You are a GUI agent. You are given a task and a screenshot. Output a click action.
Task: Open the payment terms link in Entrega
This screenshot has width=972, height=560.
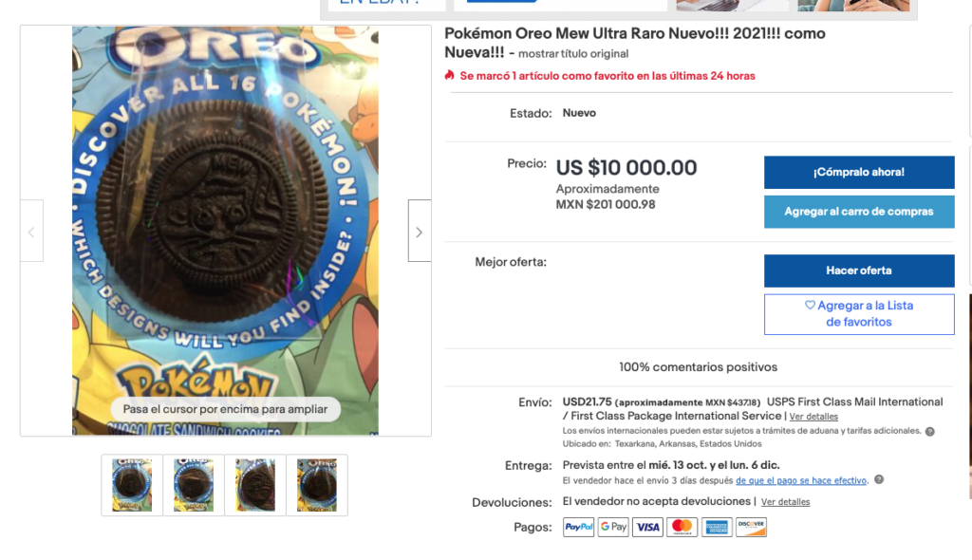[x=801, y=480]
